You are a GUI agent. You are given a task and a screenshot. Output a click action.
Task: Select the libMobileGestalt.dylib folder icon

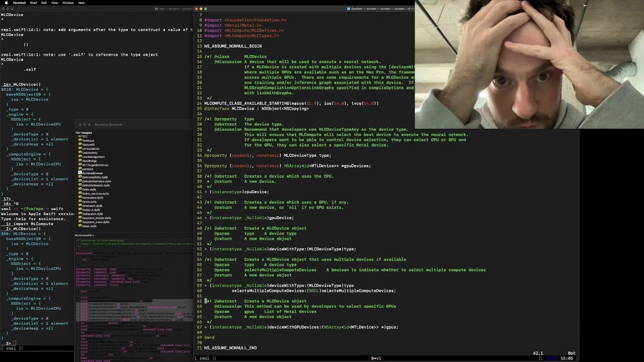[x=80, y=185]
